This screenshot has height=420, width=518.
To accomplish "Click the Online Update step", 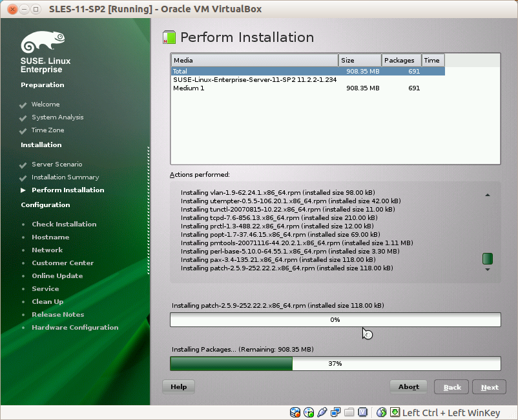I will click(x=57, y=276).
